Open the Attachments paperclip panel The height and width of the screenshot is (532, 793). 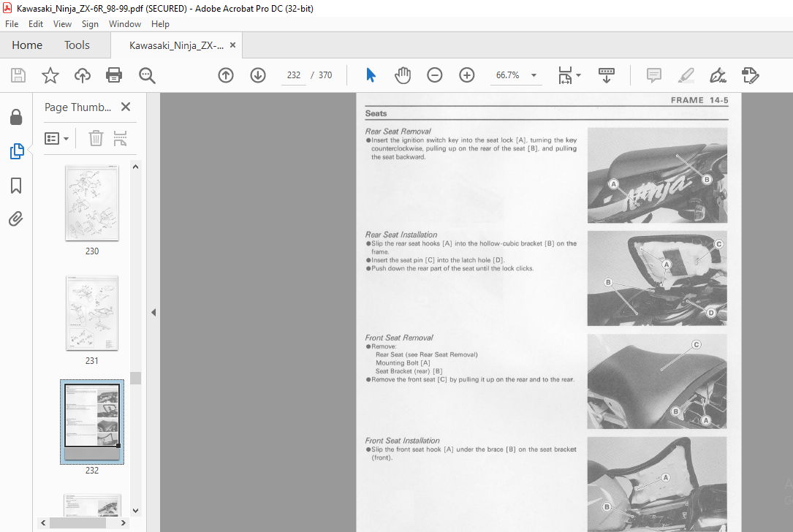[x=16, y=219]
